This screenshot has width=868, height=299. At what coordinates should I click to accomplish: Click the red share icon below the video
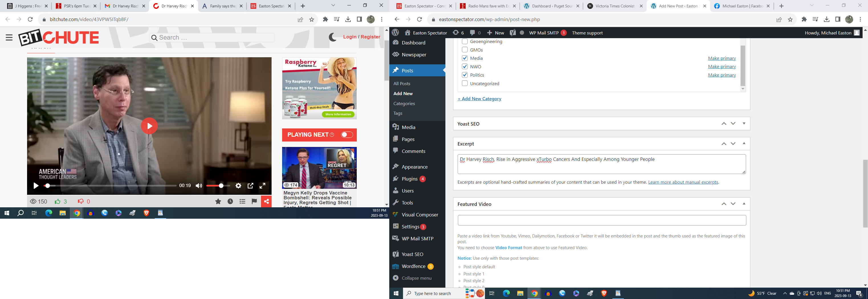[x=266, y=201]
